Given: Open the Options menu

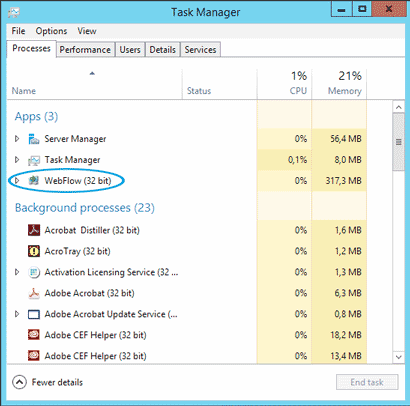Looking at the screenshot, I should [x=51, y=31].
